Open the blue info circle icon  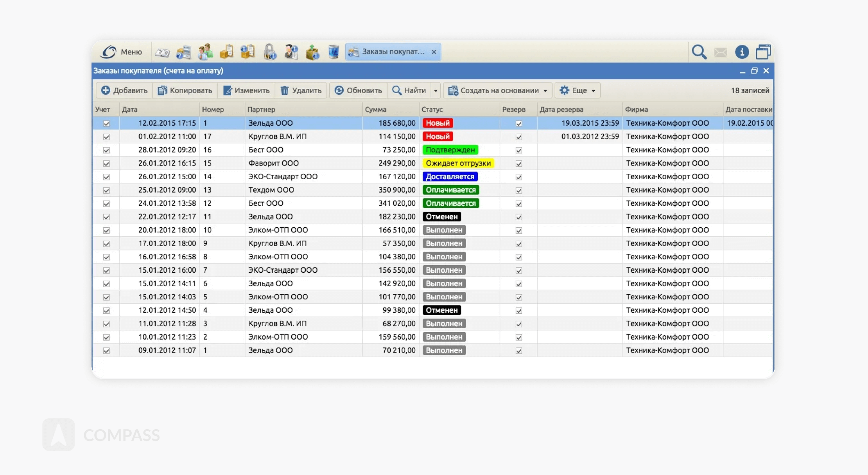tap(742, 52)
